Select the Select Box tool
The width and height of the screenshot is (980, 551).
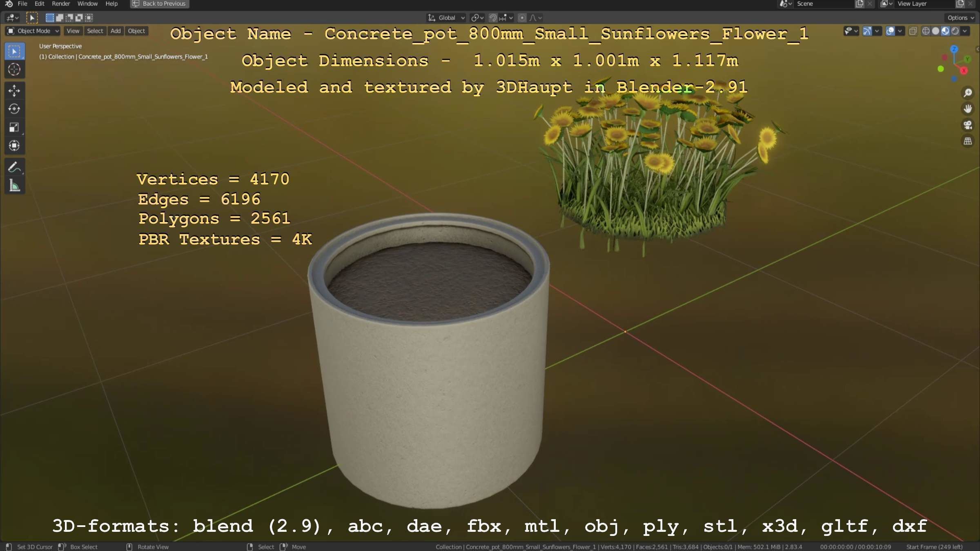(14, 51)
